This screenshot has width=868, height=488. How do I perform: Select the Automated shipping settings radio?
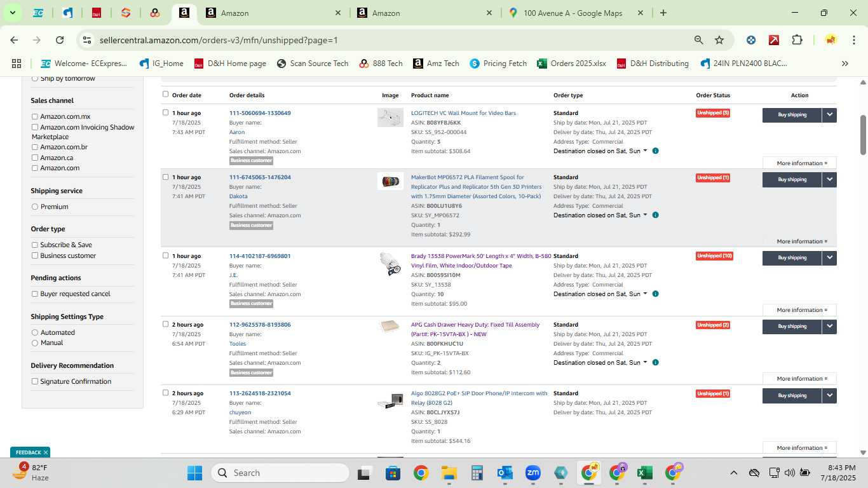[x=35, y=332]
